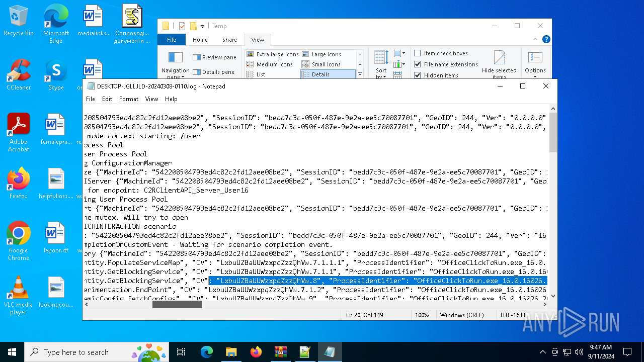Open Customize Quick Access Toolbar dropdown
Screen dimensions: 644x362
(x=202, y=26)
